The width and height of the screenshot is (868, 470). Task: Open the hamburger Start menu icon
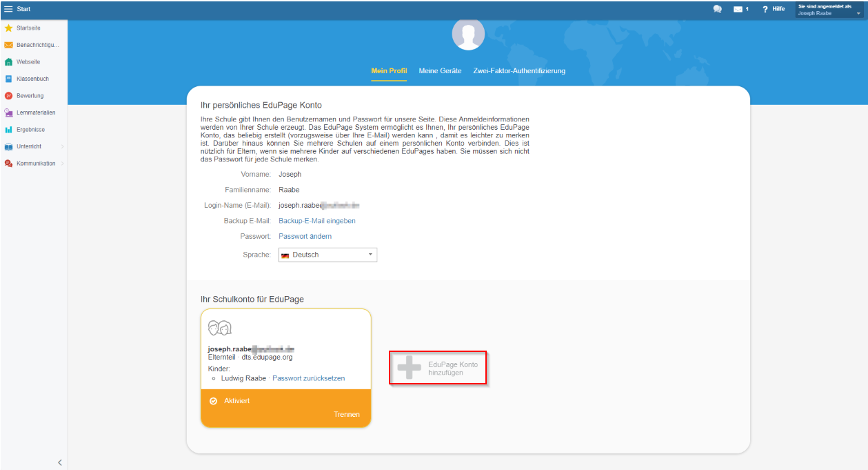coord(8,9)
